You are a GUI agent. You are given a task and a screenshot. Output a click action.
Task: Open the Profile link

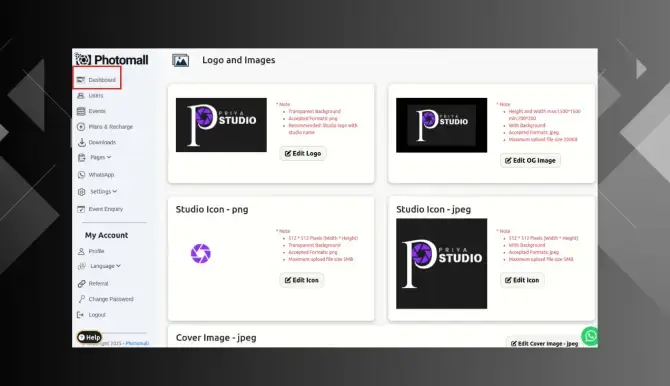click(96, 251)
